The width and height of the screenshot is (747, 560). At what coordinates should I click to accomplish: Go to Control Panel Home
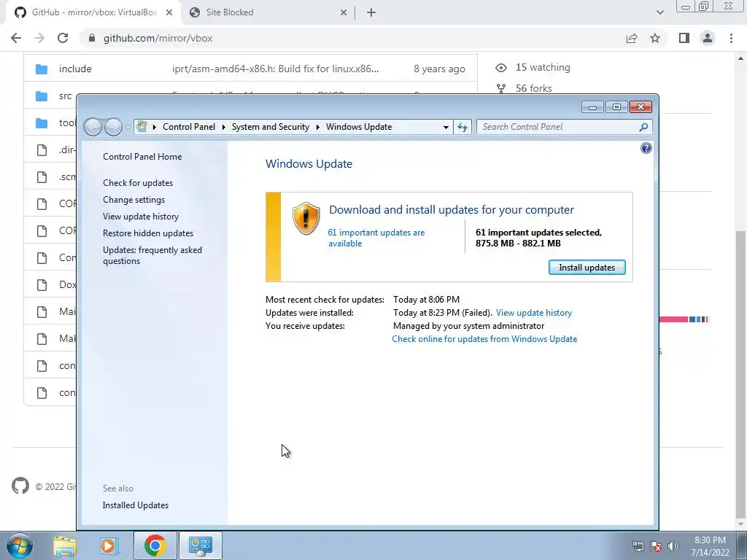142,157
